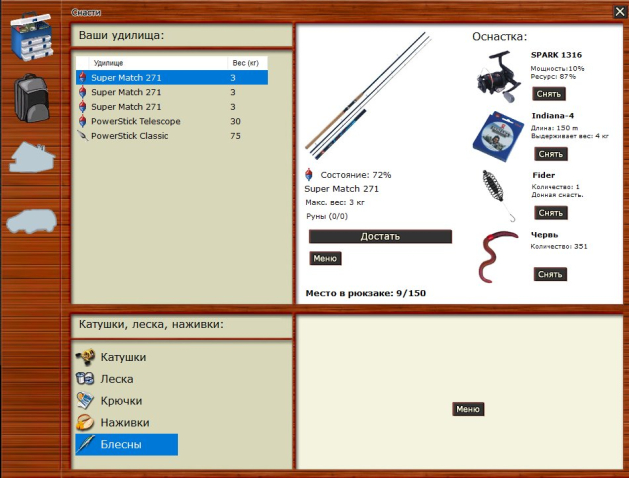Click the Indiana-4 fishing line image
This screenshot has height=478, width=629.
coord(497,134)
